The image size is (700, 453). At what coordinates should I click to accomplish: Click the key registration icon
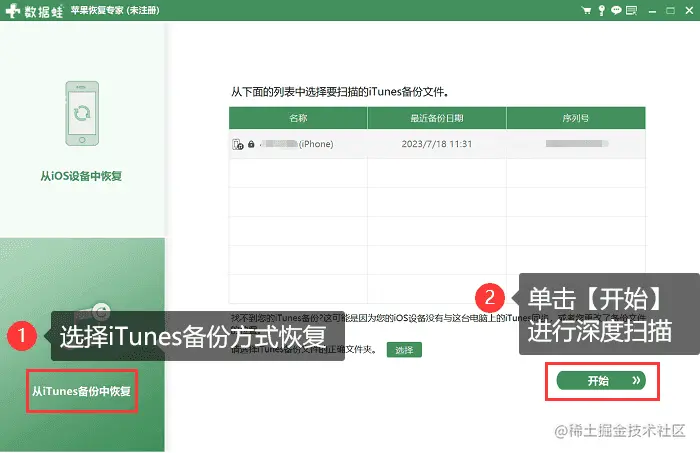601,10
